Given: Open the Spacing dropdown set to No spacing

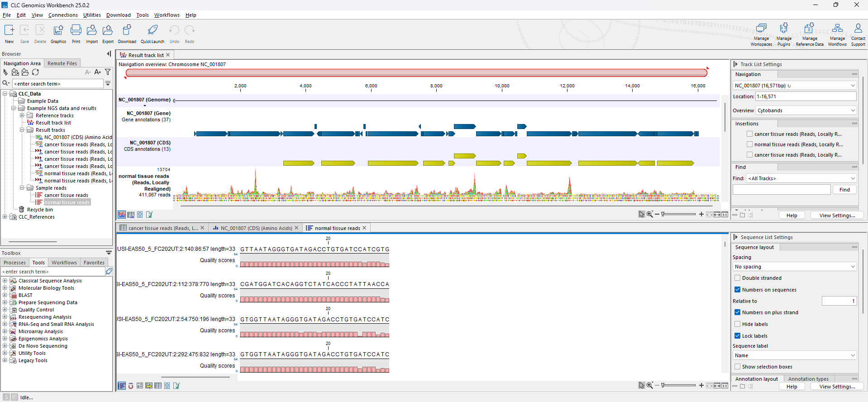Looking at the screenshot, I should [x=795, y=267].
